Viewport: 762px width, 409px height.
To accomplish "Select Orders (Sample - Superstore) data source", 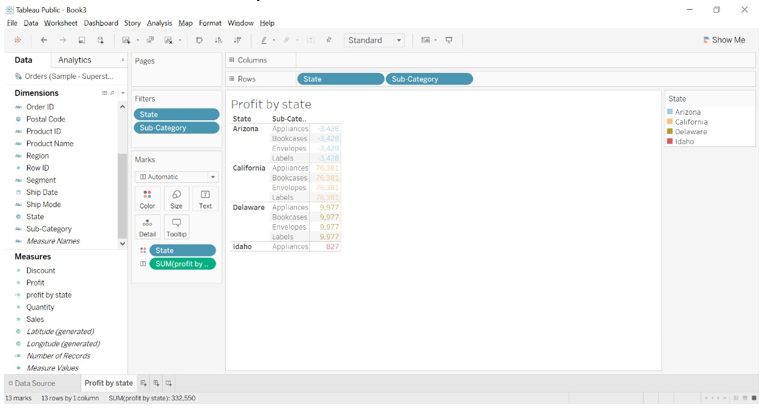I will (64, 76).
